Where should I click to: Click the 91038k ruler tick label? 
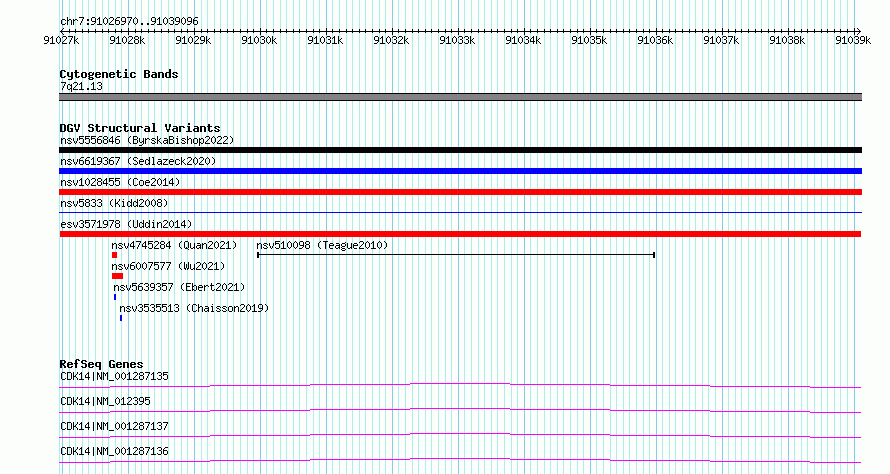click(787, 40)
